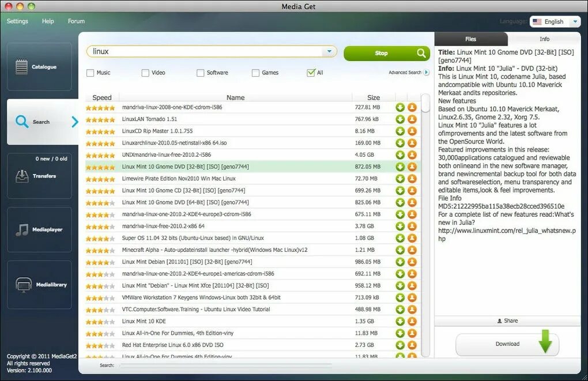This screenshot has height=381, width=588.
Task: Click green download arrow for Linux Mint 10 Gnome CD 32-Bit
Action: point(400,190)
